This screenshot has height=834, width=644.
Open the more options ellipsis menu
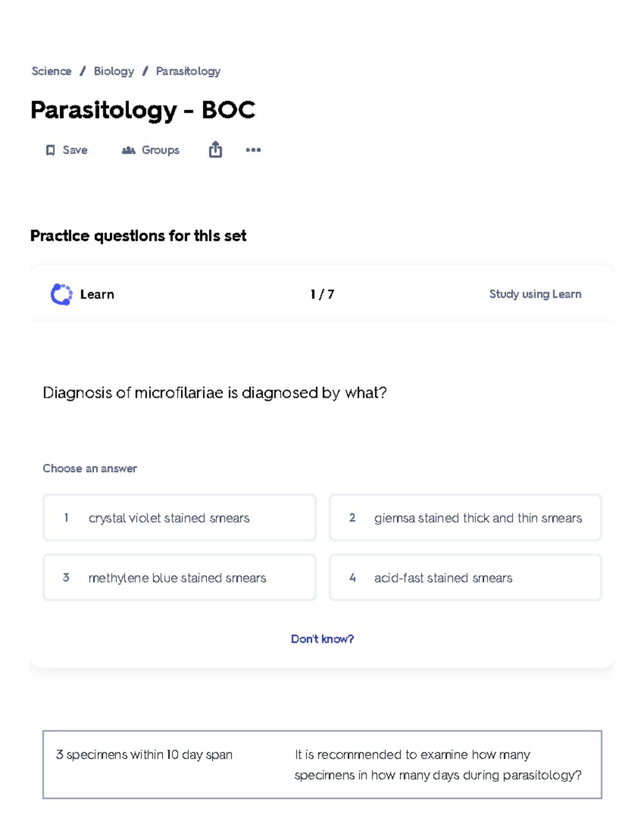(253, 150)
